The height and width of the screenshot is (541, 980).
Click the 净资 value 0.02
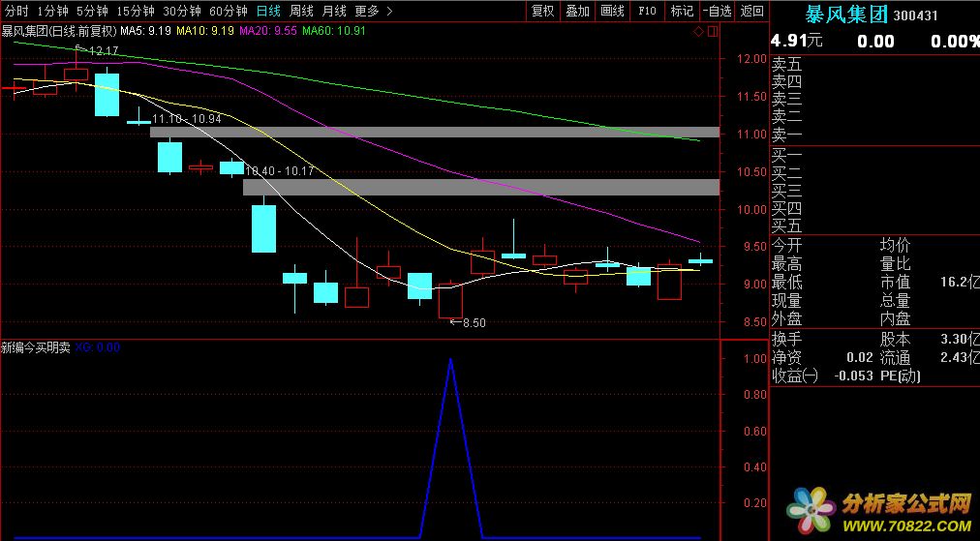click(860, 357)
